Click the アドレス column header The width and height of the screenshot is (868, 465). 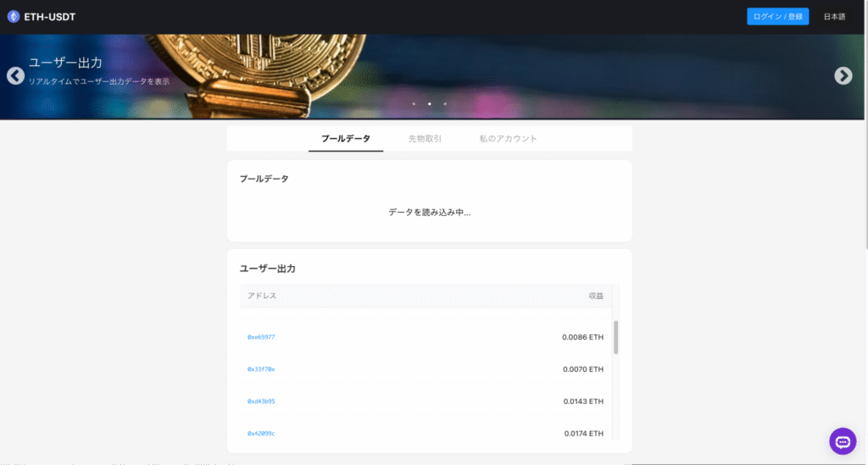click(x=262, y=296)
